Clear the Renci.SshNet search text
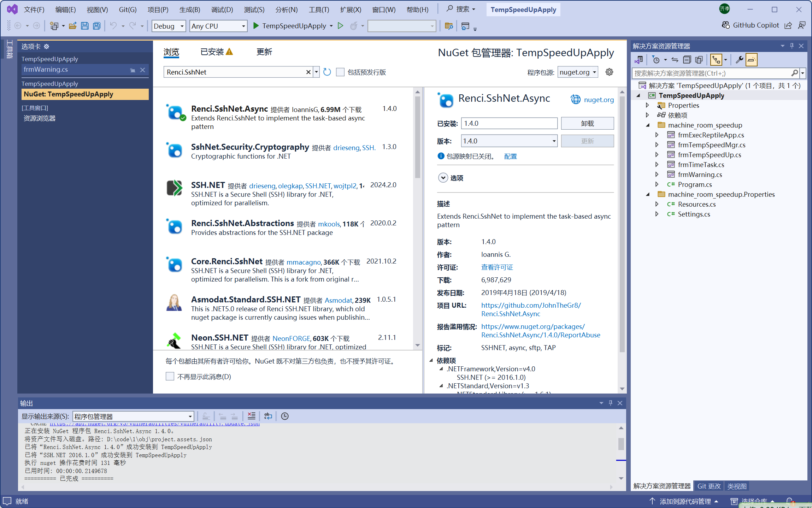Viewport: 812px width, 508px height. [308, 72]
